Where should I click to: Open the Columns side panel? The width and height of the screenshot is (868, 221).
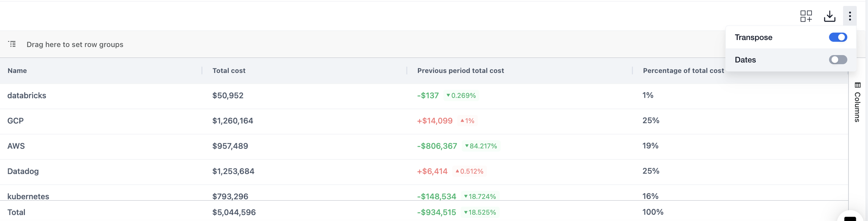click(x=857, y=102)
